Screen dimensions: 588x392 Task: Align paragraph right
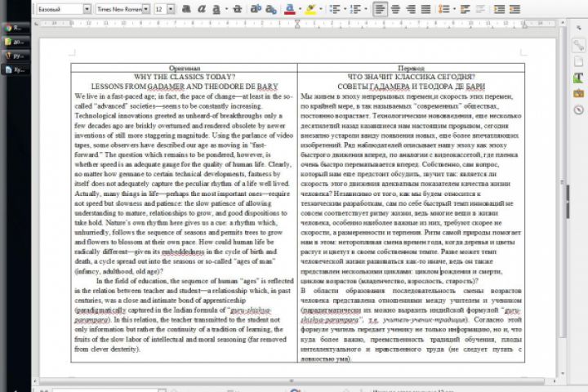[x=411, y=9]
